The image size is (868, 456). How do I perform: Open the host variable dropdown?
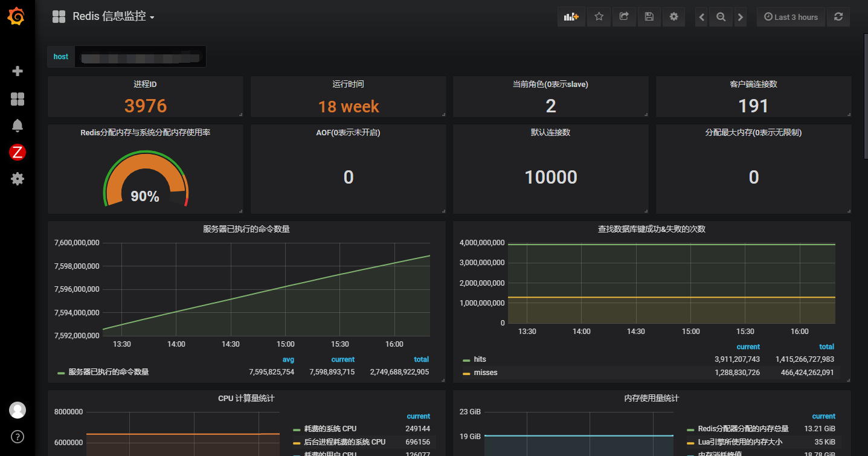click(140, 57)
